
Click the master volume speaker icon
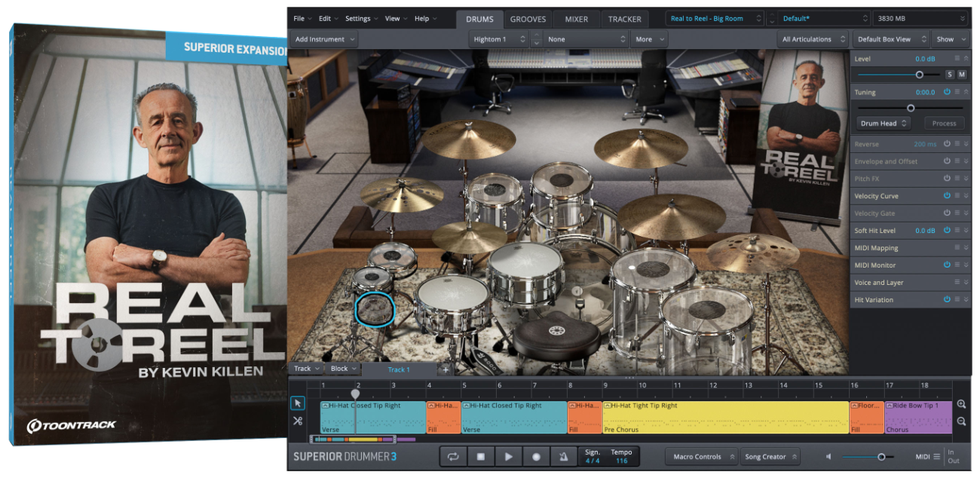pyautogui.click(x=829, y=457)
